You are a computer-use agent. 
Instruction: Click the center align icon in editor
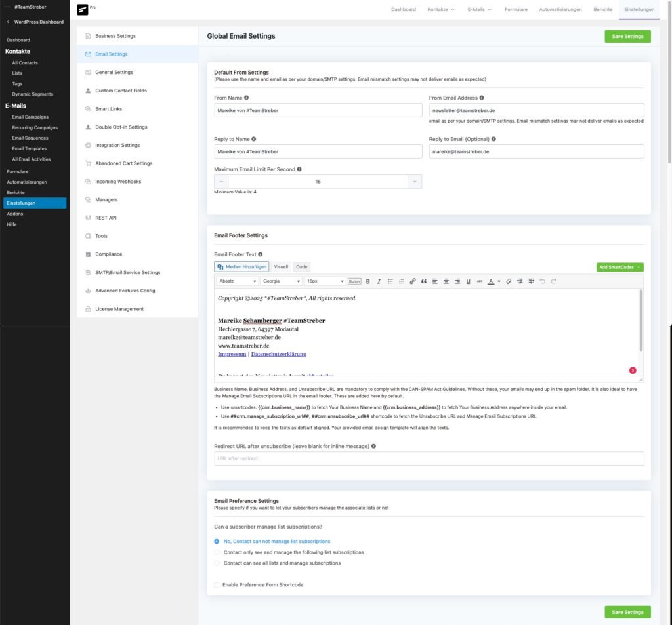tap(446, 281)
